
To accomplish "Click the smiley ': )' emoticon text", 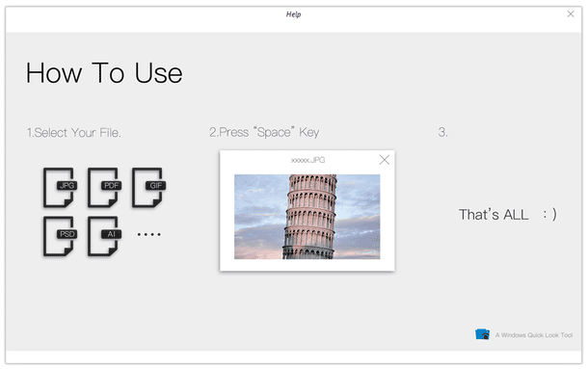I will click(550, 215).
